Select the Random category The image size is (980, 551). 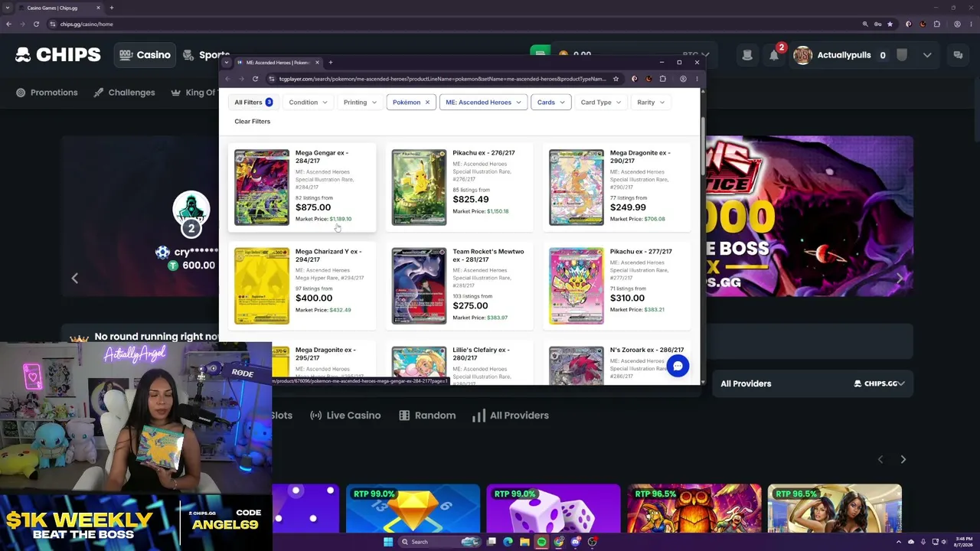[427, 416]
